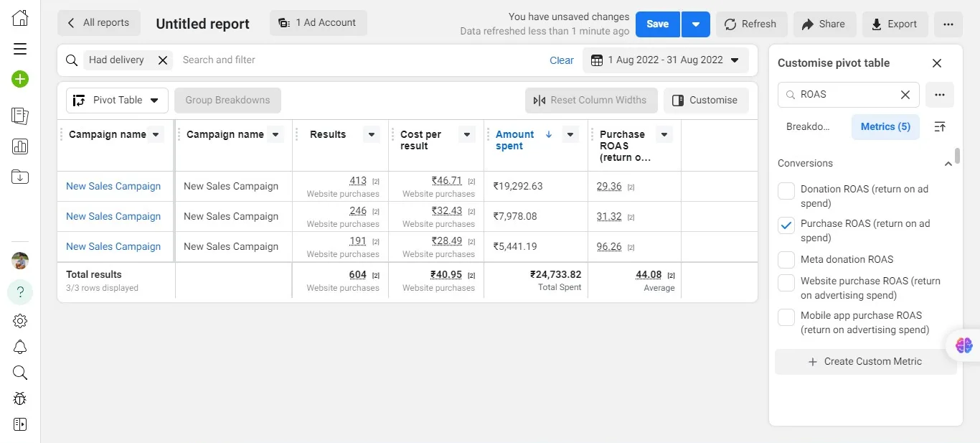980x443 pixels.
Task: Click the floating brain assistant icon
Action: (964, 345)
